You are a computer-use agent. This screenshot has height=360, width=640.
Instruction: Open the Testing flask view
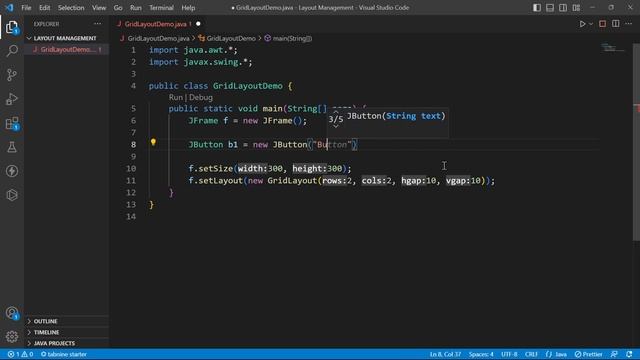12,147
